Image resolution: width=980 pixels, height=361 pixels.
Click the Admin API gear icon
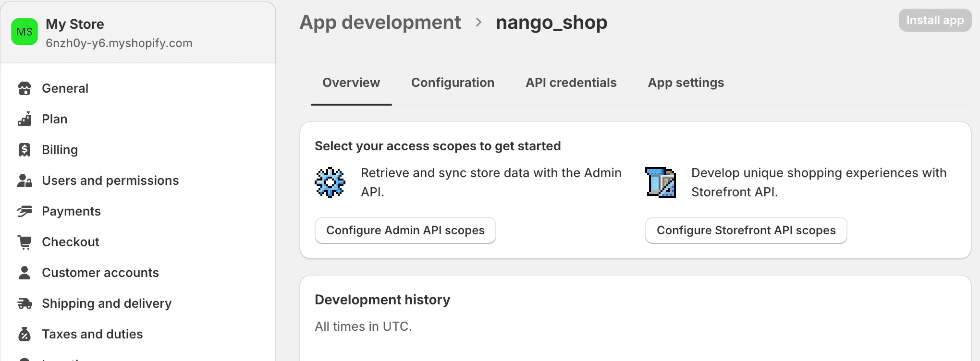point(330,182)
